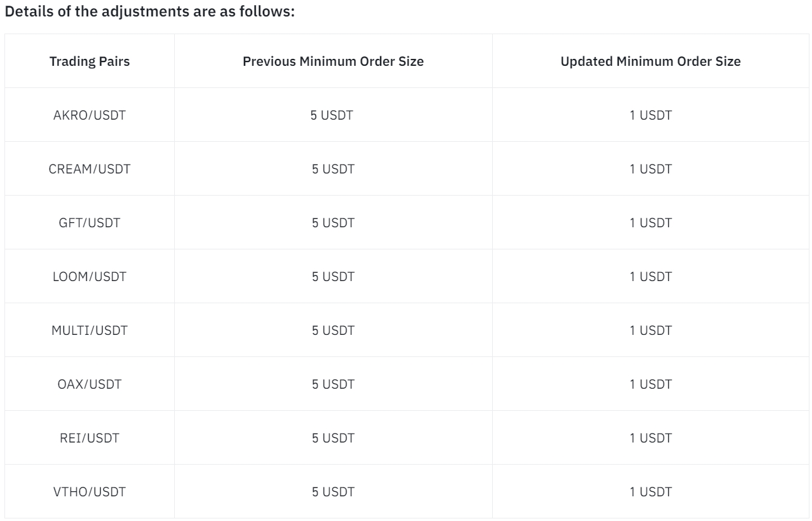Screen dimensions: 812x521
Task: Click the Updated Minimum Order Size header
Action: (x=650, y=62)
